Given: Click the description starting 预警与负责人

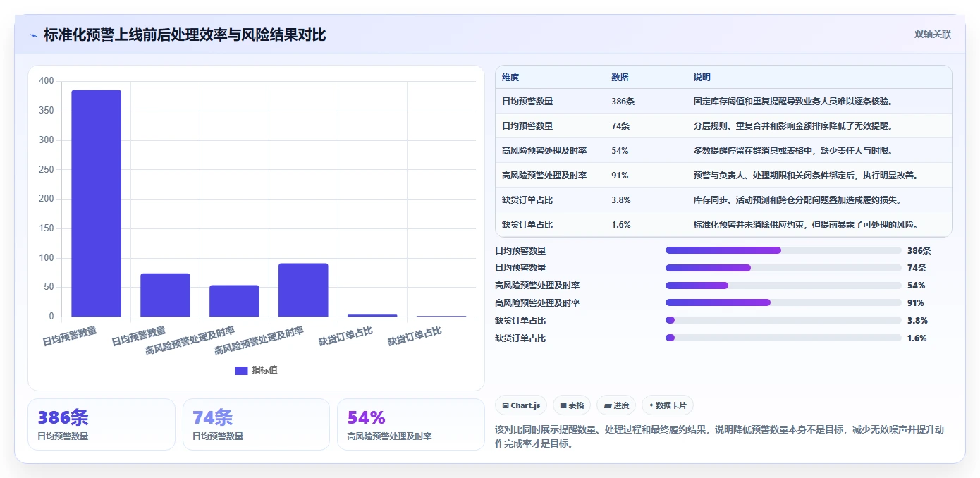Looking at the screenshot, I should tap(807, 176).
